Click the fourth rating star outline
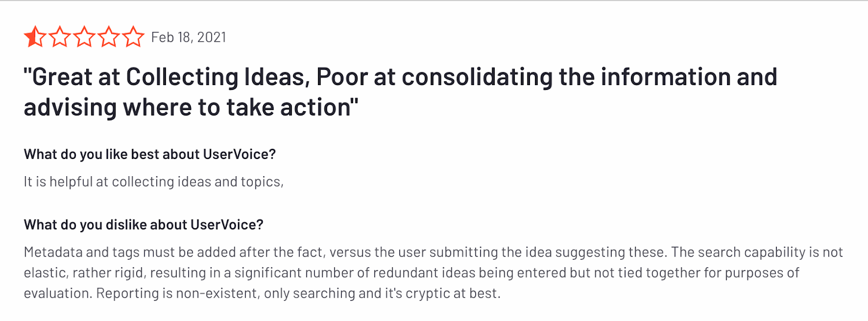This screenshot has width=868, height=321. point(108,37)
